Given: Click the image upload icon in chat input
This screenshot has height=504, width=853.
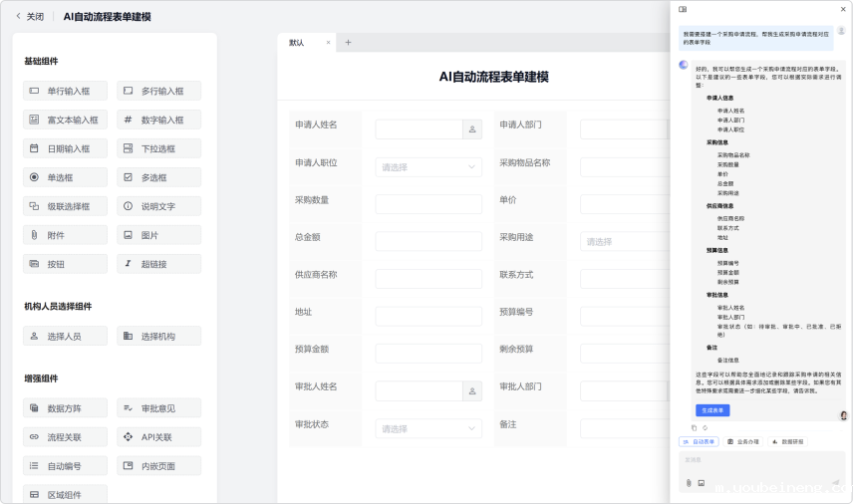Looking at the screenshot, I should [x=702, y=483].
